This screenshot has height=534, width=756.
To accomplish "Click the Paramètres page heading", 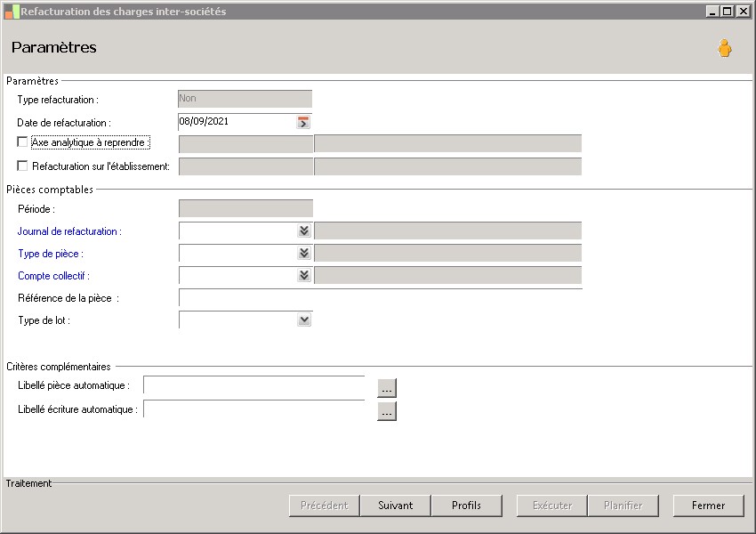I will (x=54, y=47).
